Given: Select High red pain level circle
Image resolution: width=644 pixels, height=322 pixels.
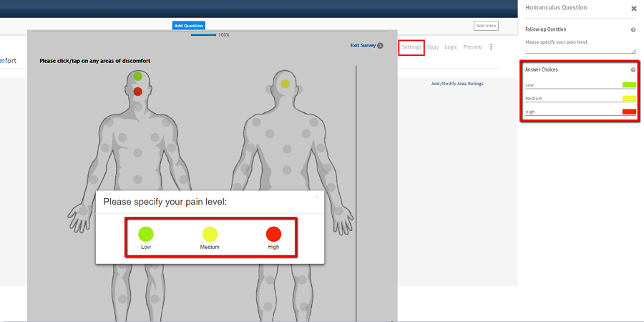Looking at the screenshot, I should pos(273,234).
